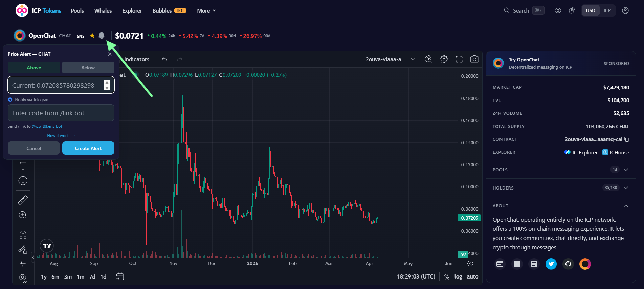Click the alert price input field

[61, 85]
